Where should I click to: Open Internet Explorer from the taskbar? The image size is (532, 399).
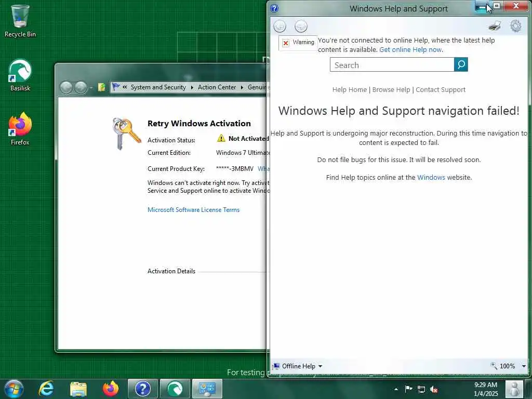[x=46, y=389]
